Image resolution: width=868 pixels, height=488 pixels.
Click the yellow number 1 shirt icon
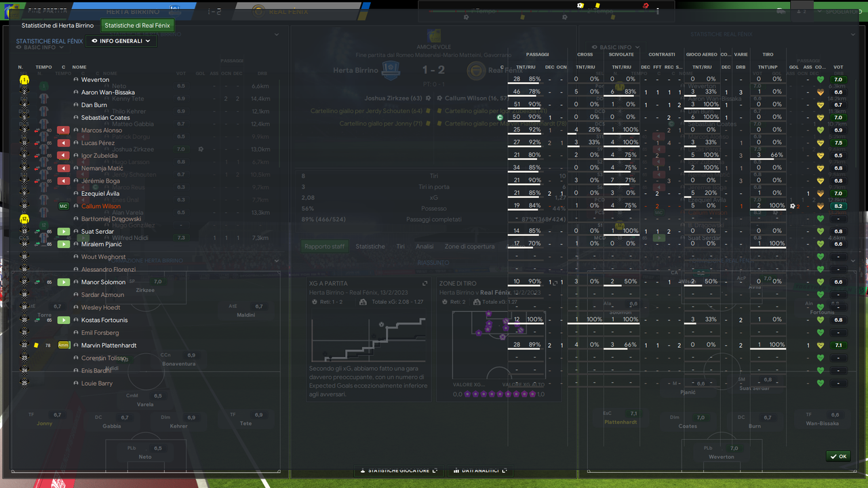point(24,80)
